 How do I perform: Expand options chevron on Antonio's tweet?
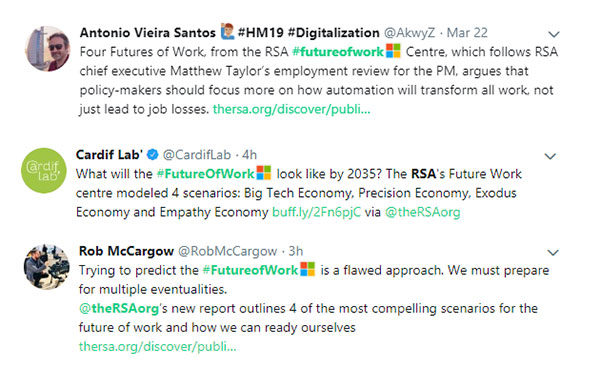(x=554, y=34)
